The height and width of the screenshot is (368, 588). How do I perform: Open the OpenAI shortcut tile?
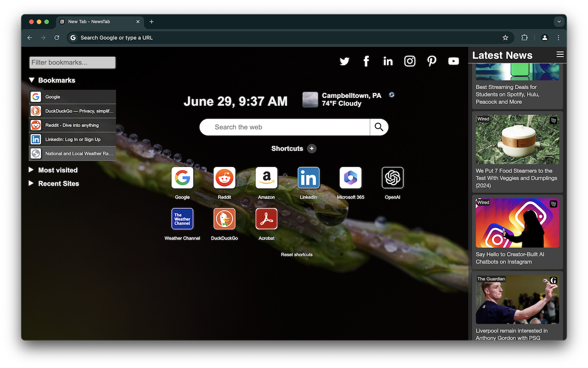click(393, 178)
